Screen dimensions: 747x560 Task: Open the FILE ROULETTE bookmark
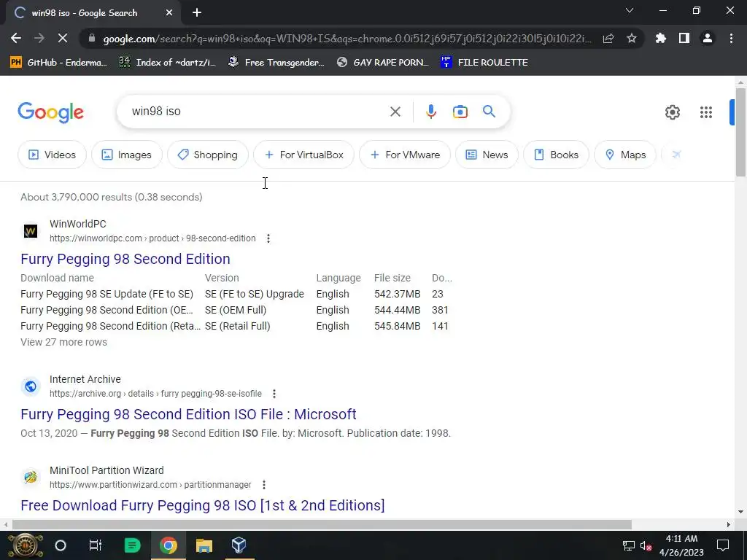coord(484,63)
